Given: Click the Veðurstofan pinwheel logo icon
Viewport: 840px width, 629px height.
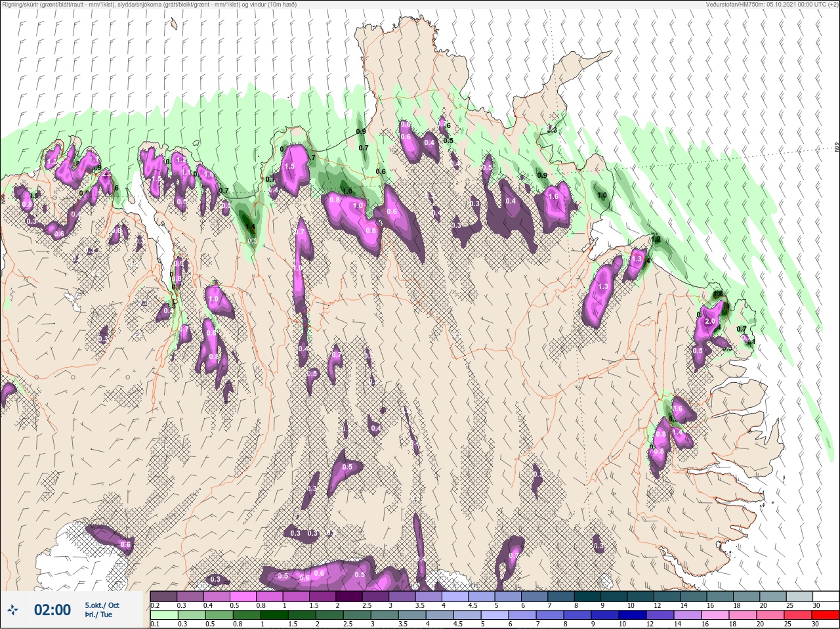Looking at the screenshot, I should [13, 610].
